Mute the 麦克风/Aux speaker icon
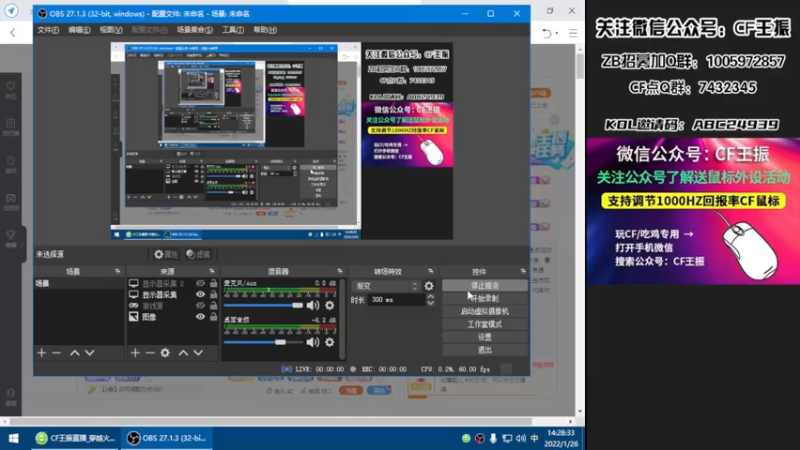800x450 pixels. [x=312, y=305]
